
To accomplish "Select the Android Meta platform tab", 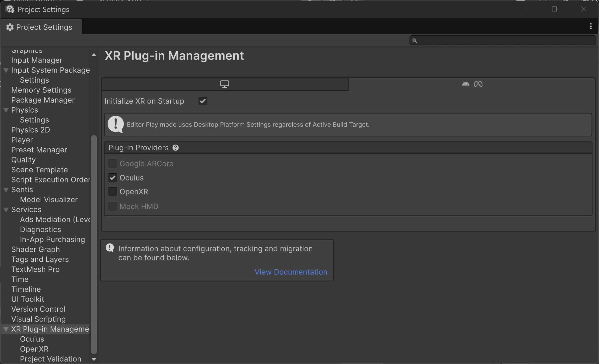I will [472, 84].
